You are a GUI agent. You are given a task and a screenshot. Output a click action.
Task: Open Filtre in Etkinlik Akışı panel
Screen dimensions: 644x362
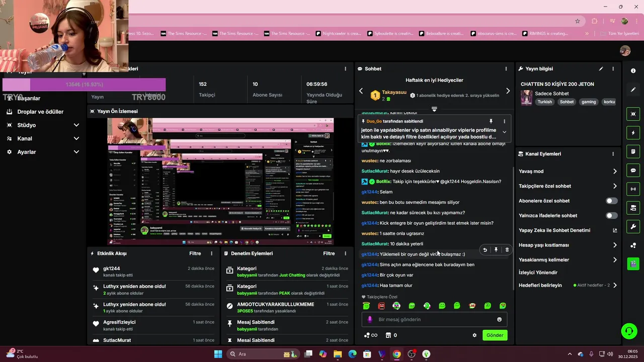click(195, 254)
